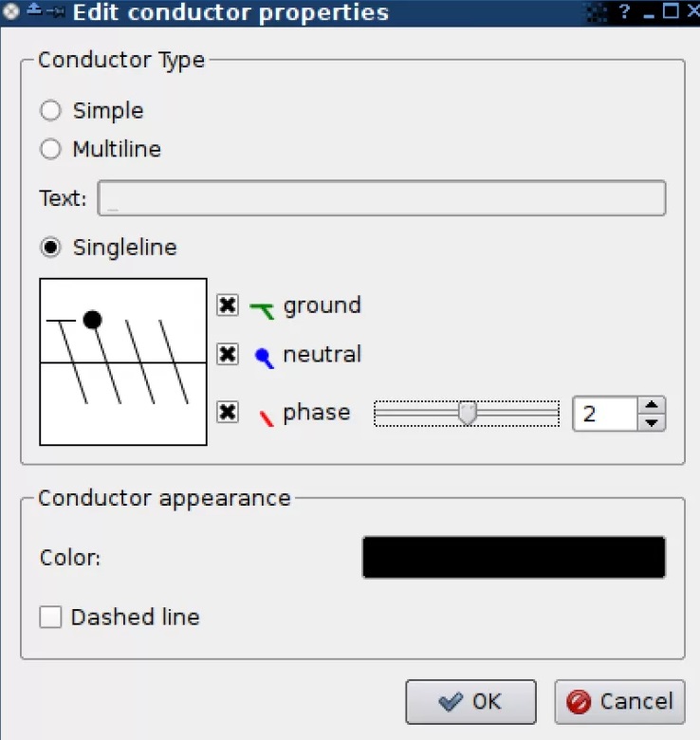The image size is (700, 740).
Task: Uncheck the ground checkbox
Action: (x=228, y=305)
